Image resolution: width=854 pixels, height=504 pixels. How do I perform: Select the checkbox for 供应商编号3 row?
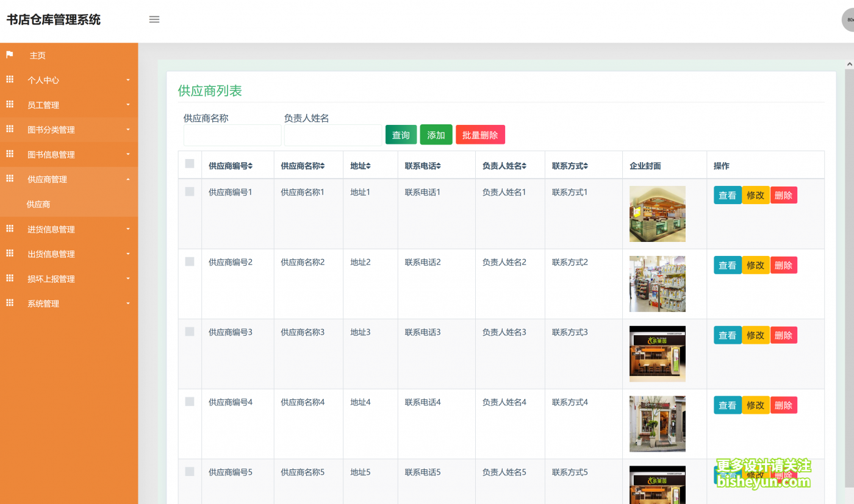tap(190, 332)
